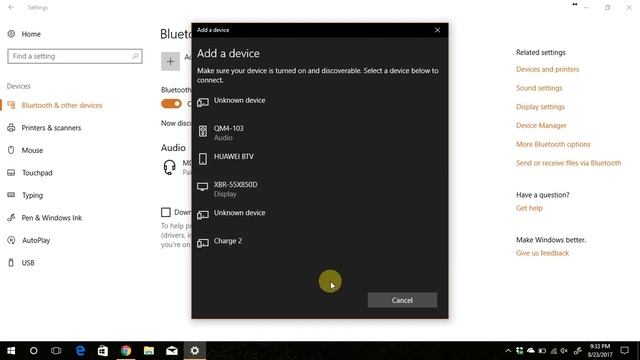
Task: Open File Explorer from taskbar
Action: 149,351
